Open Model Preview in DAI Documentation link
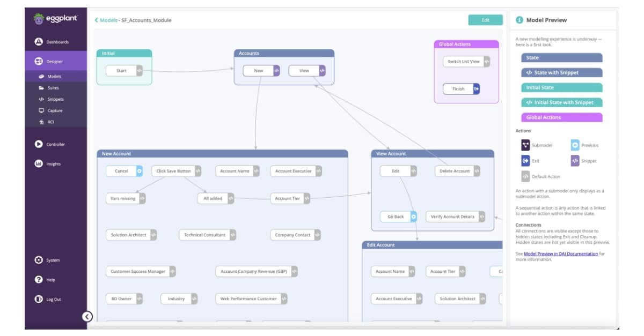This screenshot has height=336, width=644. click(561, 254)
